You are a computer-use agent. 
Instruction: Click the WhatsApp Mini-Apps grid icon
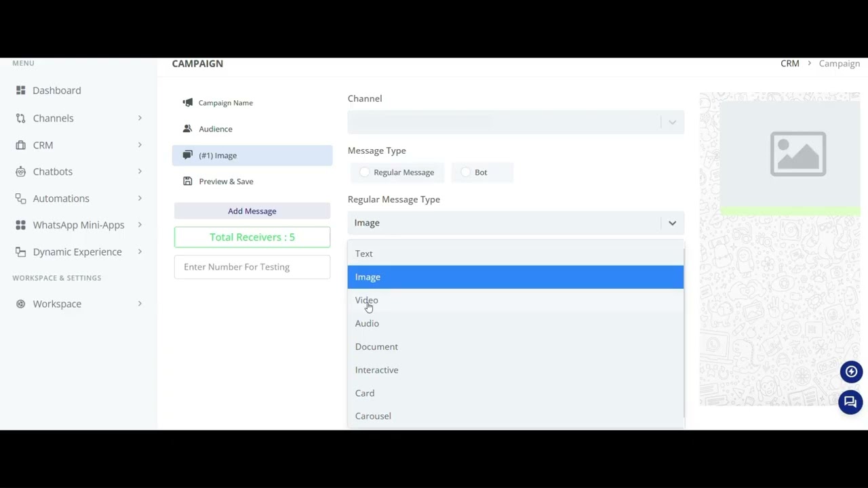(x=20, y=225)
